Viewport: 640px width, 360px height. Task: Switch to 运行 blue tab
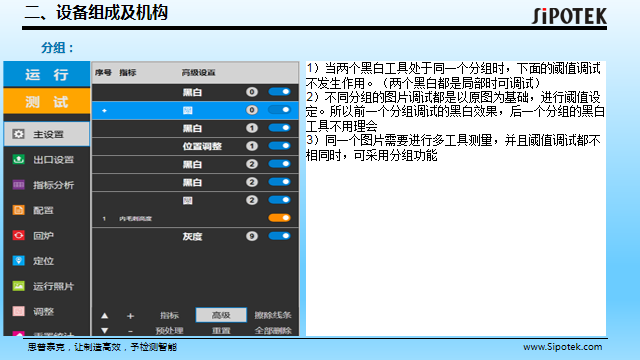pyautogui.click(x=47, y=74)
